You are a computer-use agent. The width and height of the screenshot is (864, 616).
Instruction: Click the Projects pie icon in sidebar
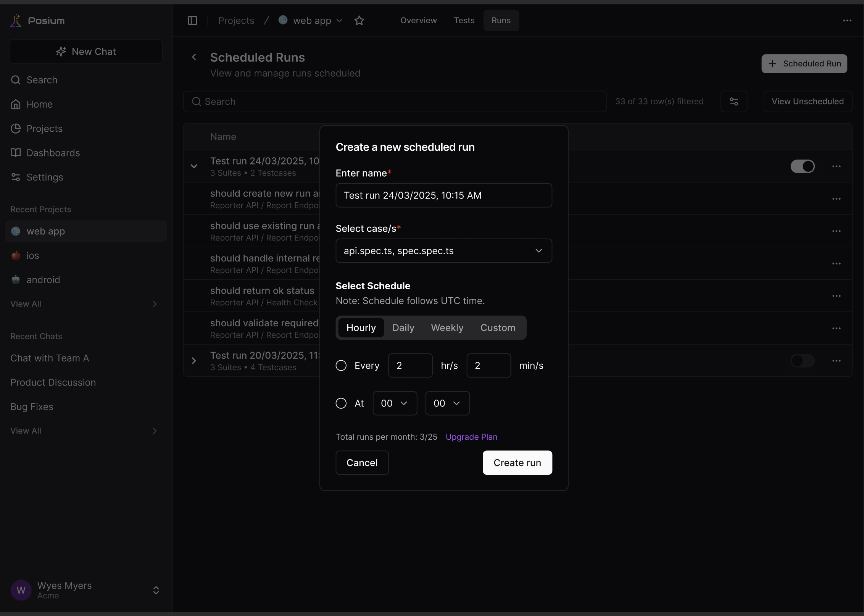(16, 129)
